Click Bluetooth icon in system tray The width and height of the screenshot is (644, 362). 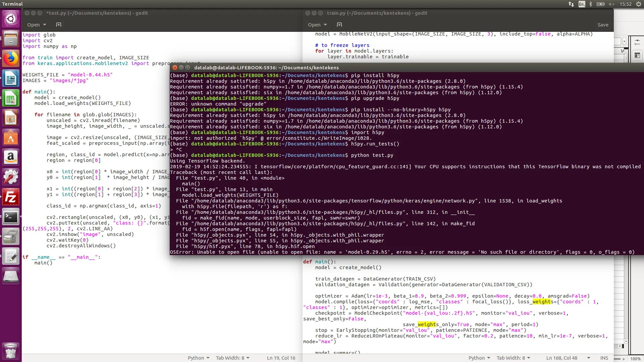pyautogui.click(x=590, y=4)
